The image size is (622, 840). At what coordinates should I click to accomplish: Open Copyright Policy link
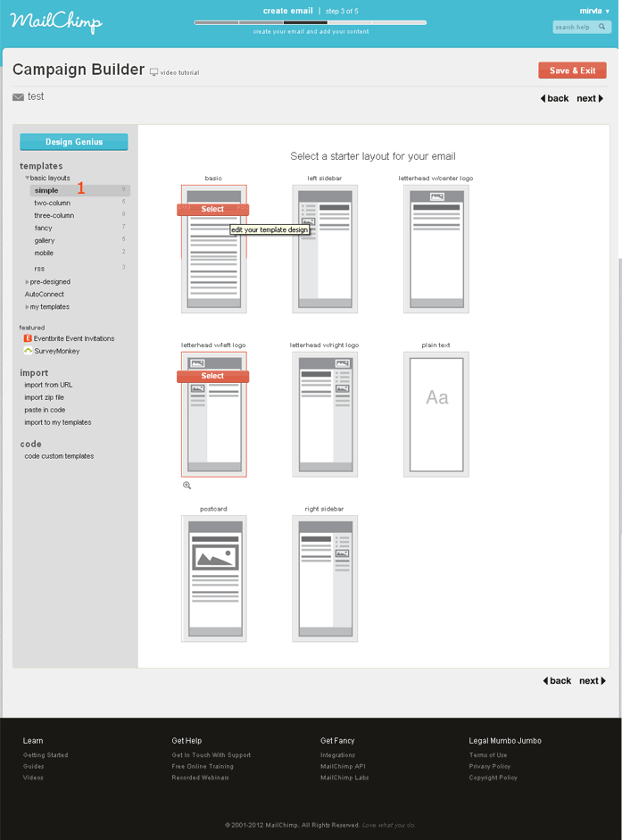point(493,778)
